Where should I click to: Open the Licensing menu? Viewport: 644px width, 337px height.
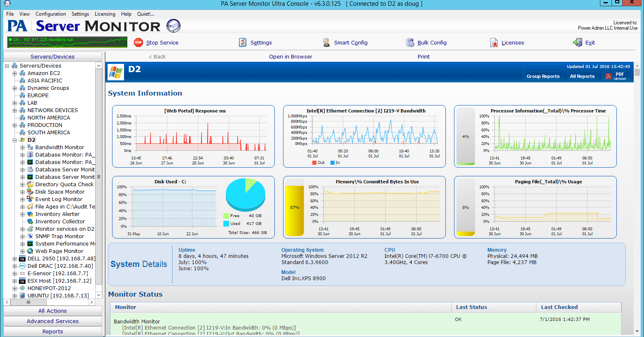[105, 14]
